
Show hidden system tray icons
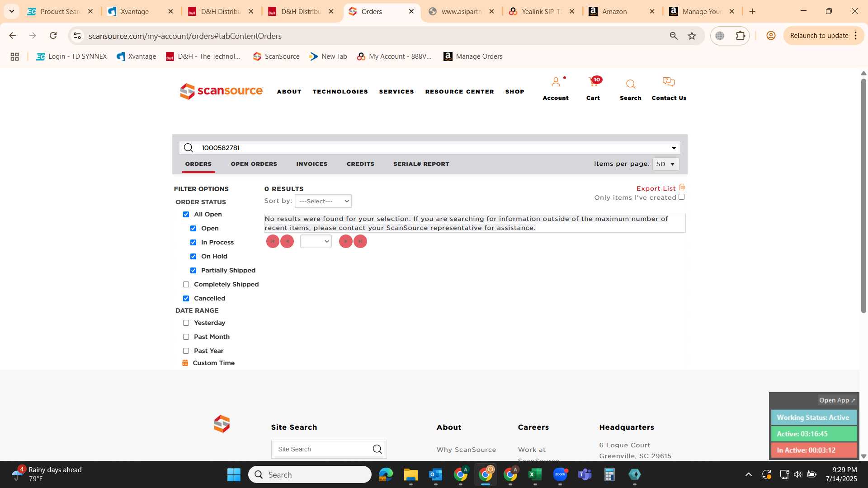[x=749, y=474]
